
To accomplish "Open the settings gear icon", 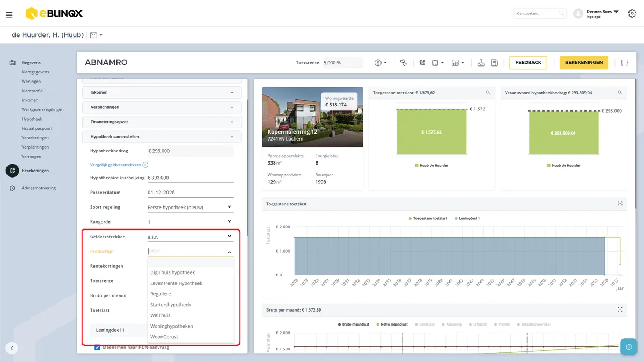I will point(632,14).
